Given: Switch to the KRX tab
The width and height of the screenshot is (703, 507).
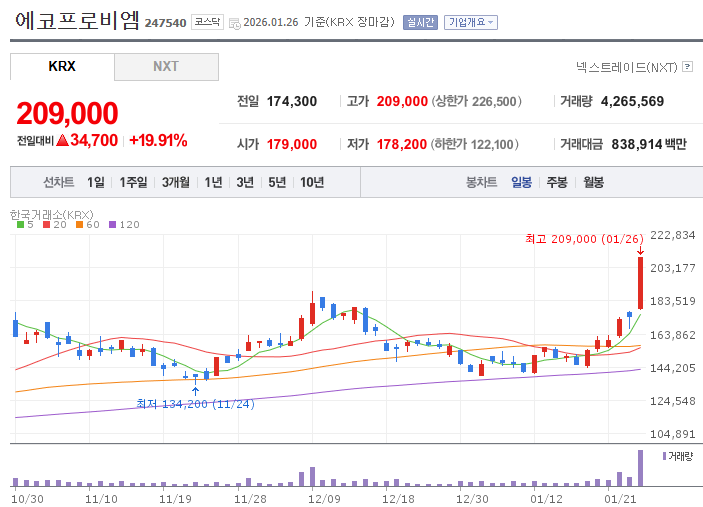Looking at the screenshot, I should pos(62,67).
